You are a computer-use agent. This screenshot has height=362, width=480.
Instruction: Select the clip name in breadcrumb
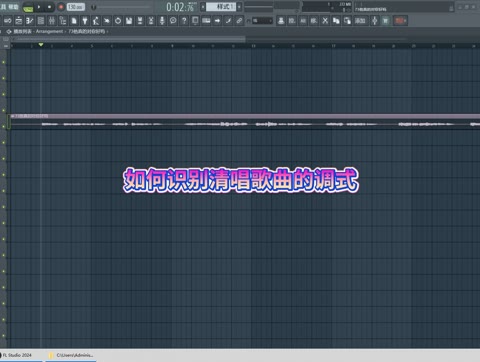tap(87, 31)
